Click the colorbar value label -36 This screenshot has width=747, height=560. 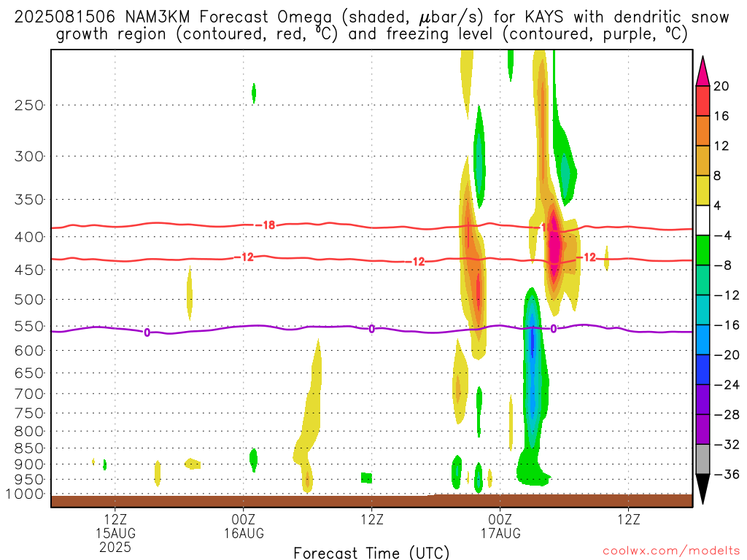(727, 474)
